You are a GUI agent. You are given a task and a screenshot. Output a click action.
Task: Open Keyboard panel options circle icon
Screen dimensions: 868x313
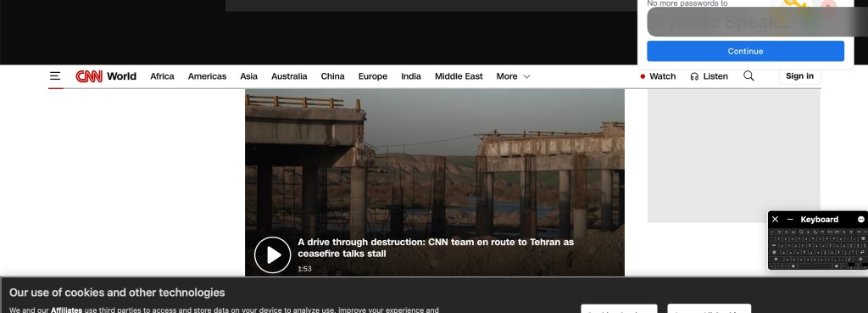861,220
